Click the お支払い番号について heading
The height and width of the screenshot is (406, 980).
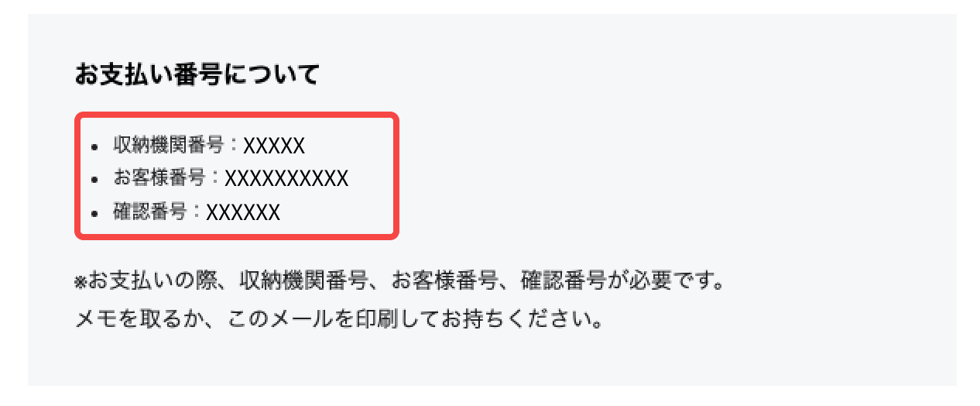click(197, 75)
